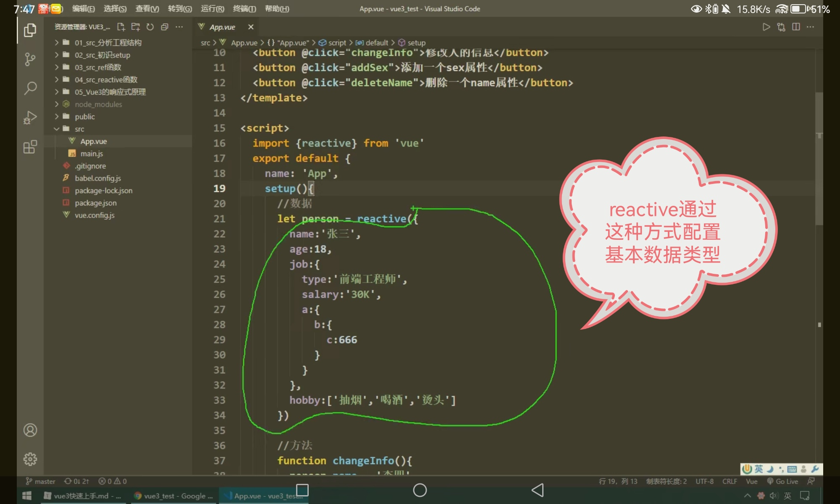Split the editor to the right
The height and width of the screenshot is (504, 840).
click(796, 27)
